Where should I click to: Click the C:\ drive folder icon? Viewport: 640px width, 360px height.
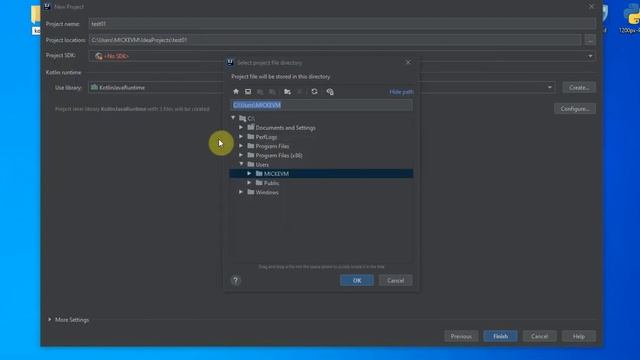pos(242,118)
